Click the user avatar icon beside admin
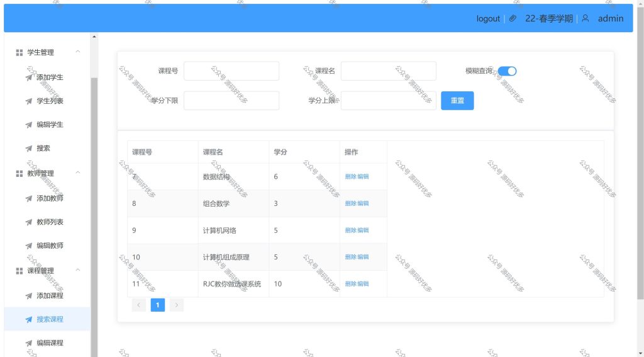 point(586,18)
